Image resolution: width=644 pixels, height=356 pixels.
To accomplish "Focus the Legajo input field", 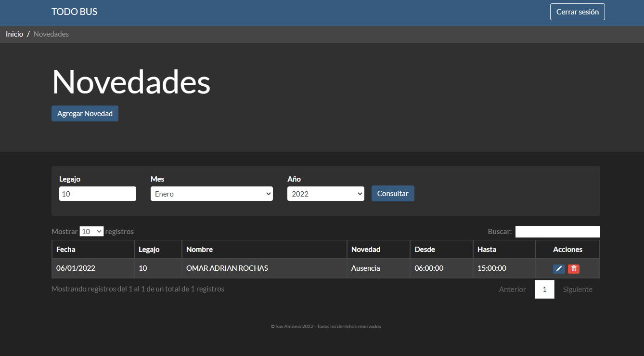I will point(97,194).
